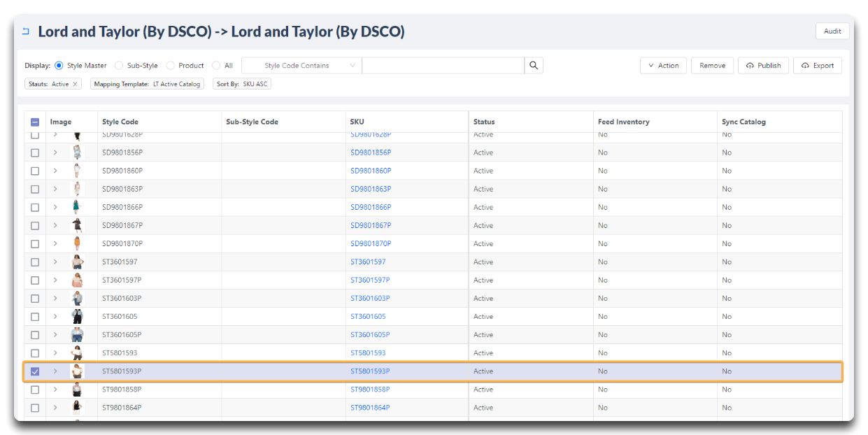868x435 pixels.
Task: Open product thumbnail for ST3601603P
Action: pos(77,298)
